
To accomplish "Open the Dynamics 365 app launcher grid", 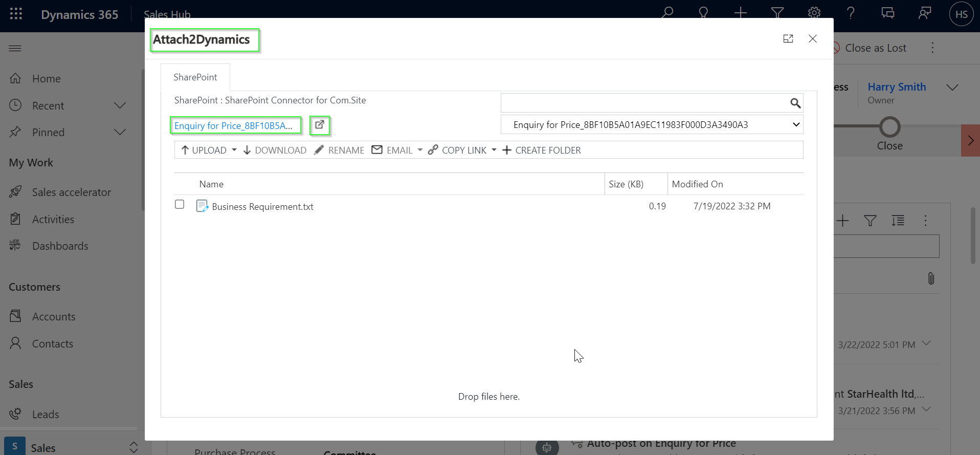I will pos(16,14).
